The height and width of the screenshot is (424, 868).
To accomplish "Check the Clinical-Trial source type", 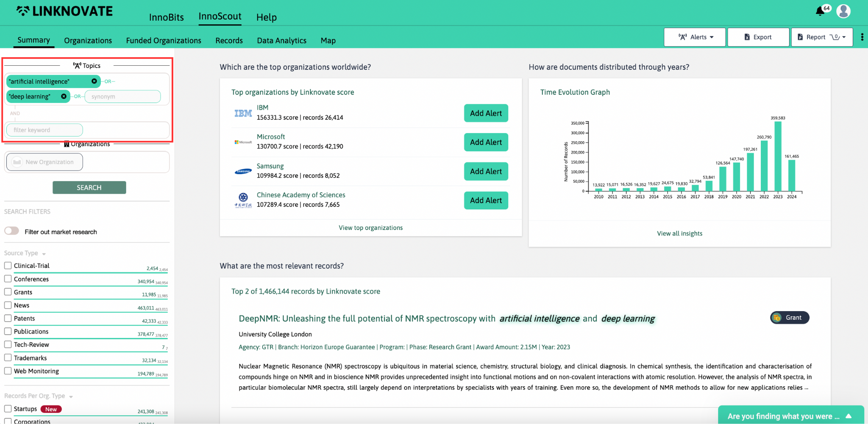I will click(x=8, y=265).
